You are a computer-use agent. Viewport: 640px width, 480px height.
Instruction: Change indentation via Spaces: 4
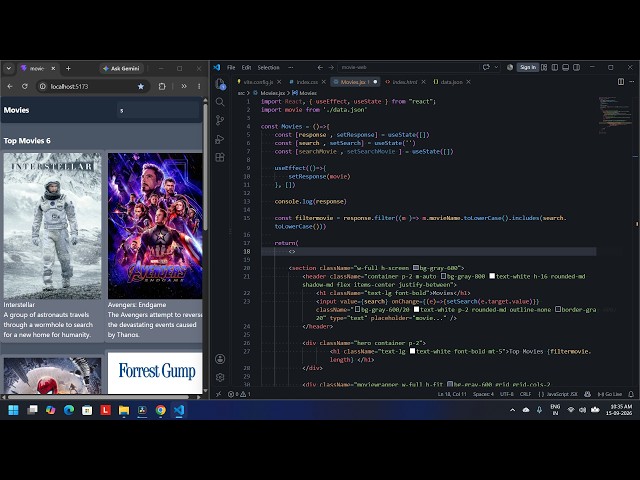483,394
